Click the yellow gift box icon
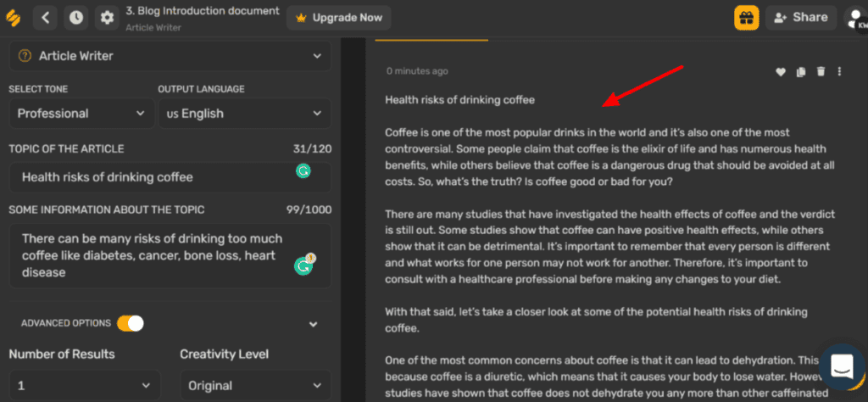 [x=746, y=18]
